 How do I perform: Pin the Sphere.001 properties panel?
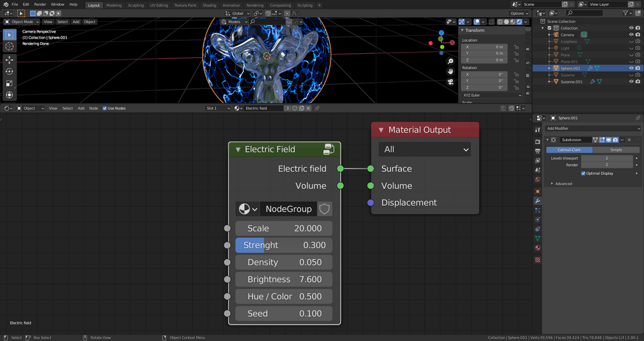(x=638, y=118)
